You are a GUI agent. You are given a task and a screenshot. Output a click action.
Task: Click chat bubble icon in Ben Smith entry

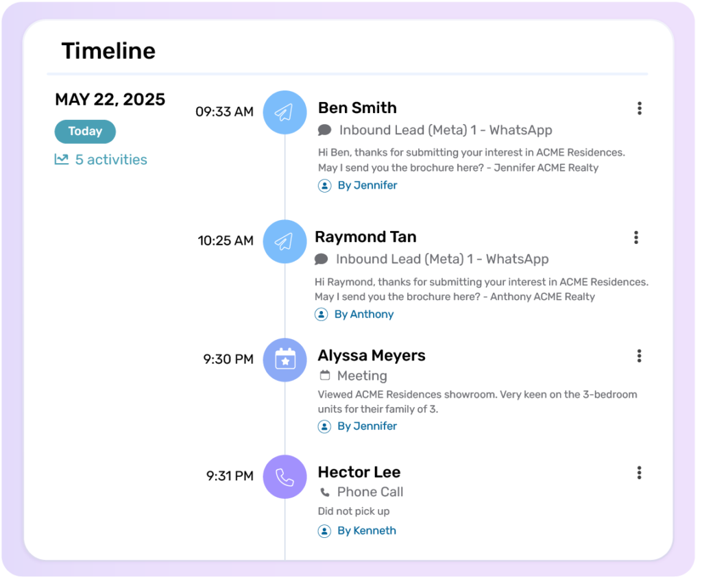click(x=325, y=130)
